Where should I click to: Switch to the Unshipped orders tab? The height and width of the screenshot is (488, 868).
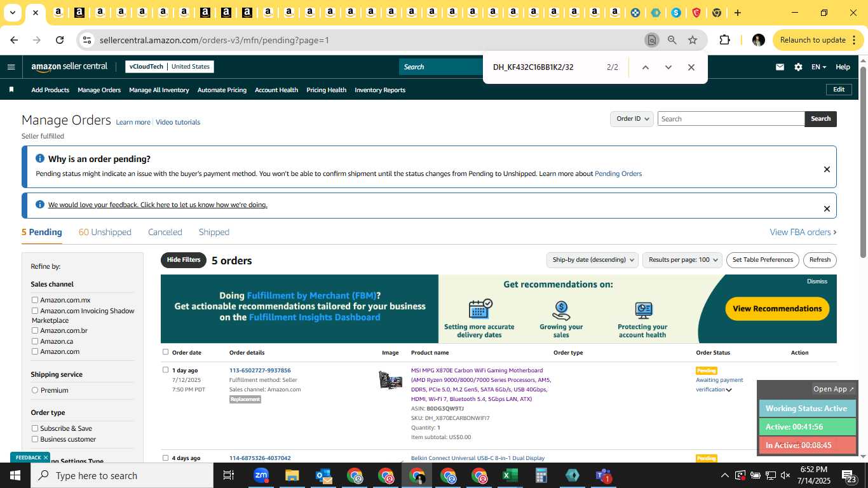pyautogui.click(x=105, y=232)
